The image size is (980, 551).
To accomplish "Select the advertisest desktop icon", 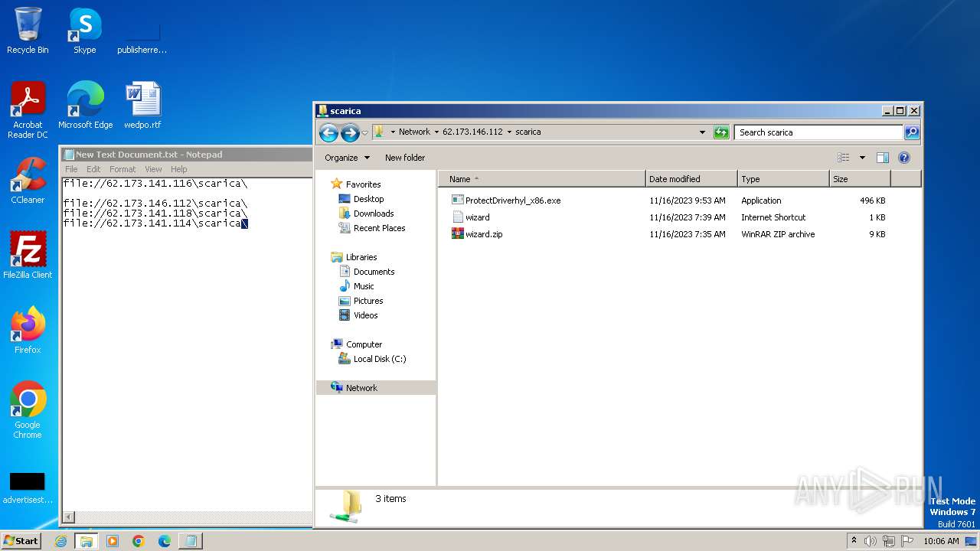I will [x=28, y=488].
